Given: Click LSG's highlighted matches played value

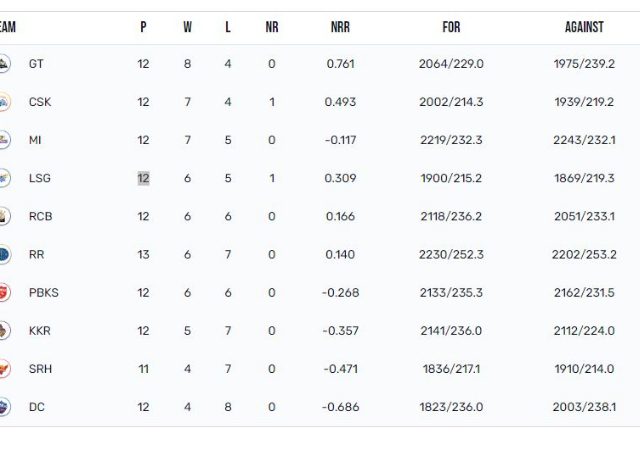Looking at the screenshot, I should 143,178.
